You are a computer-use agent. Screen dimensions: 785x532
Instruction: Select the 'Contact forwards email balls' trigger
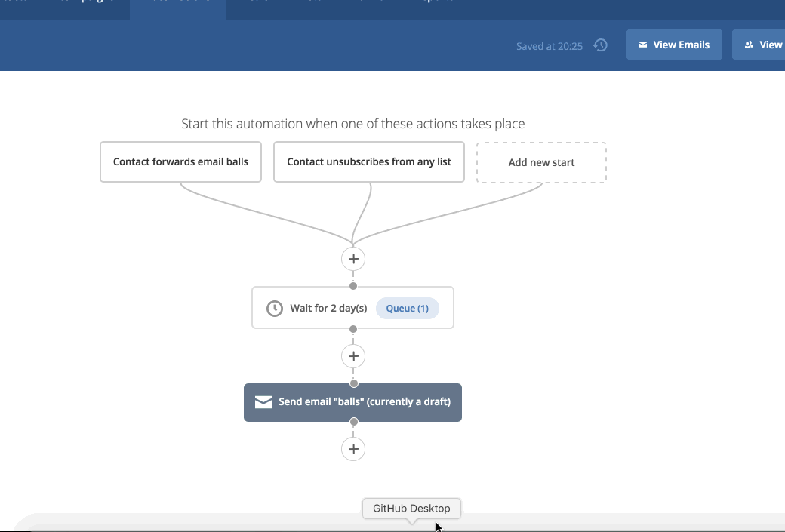pos(180,161)
